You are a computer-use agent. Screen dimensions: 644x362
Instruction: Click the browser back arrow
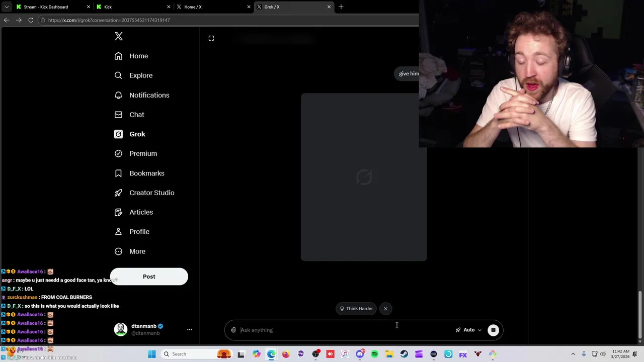tap(7, 20)
